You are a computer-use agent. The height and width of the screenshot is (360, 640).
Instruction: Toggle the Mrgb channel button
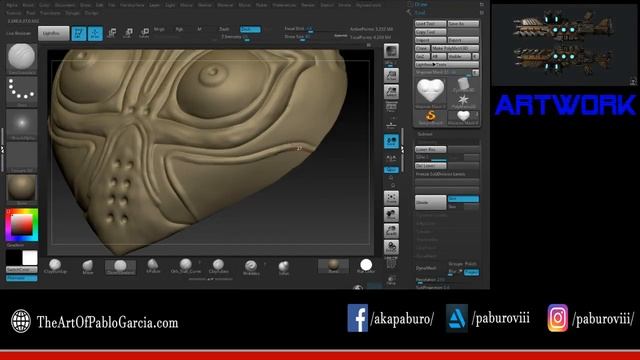click(x=159, y=29)
